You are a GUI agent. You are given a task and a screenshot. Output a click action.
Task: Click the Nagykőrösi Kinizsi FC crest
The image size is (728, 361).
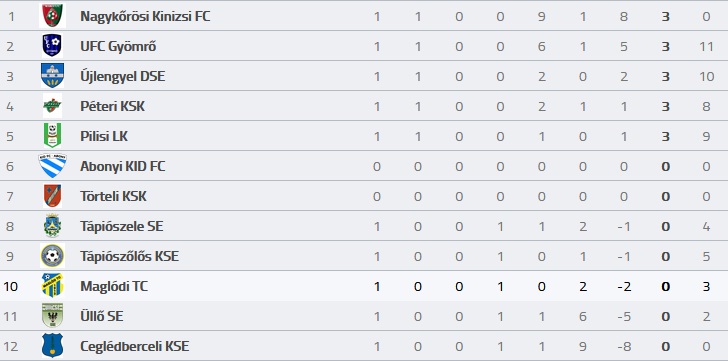[x=52, y=16]
